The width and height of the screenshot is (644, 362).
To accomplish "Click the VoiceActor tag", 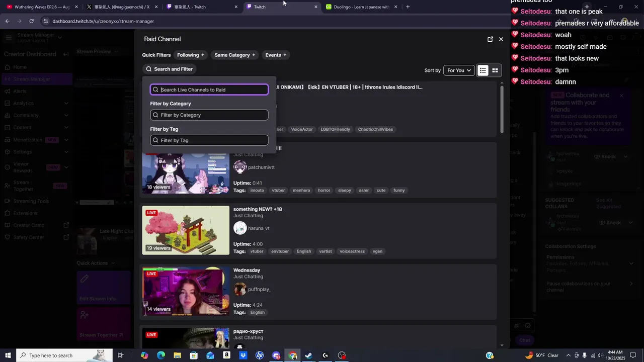I will point(302,129).
